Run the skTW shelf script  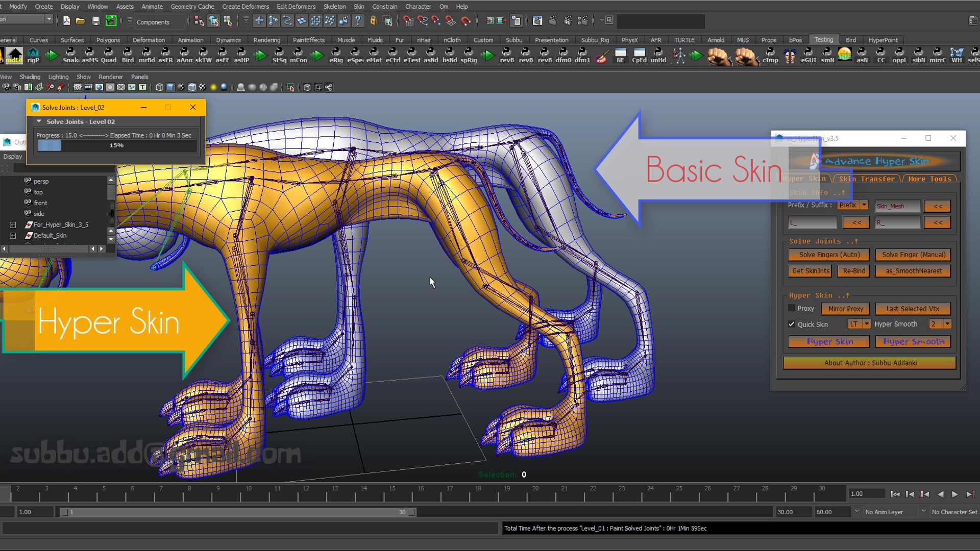203,55
